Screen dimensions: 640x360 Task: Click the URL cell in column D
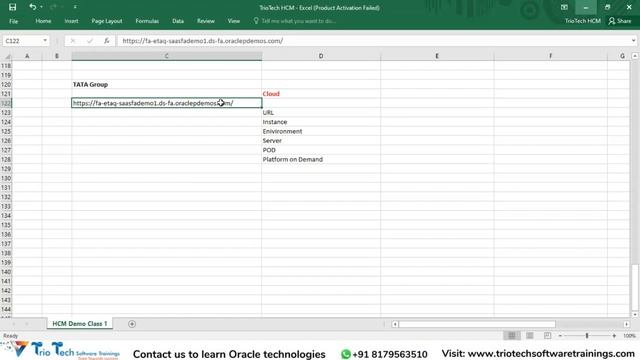click(321, 113)
